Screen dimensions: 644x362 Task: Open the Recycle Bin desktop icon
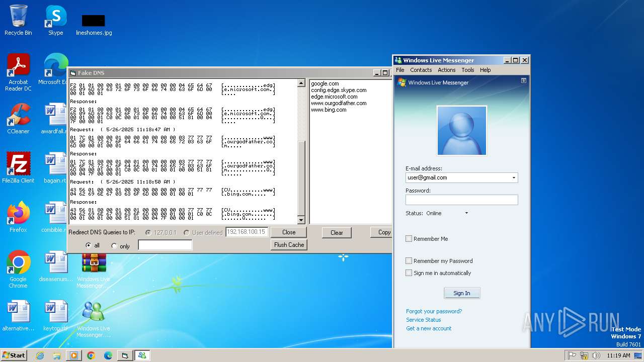(x=18, y=20)
